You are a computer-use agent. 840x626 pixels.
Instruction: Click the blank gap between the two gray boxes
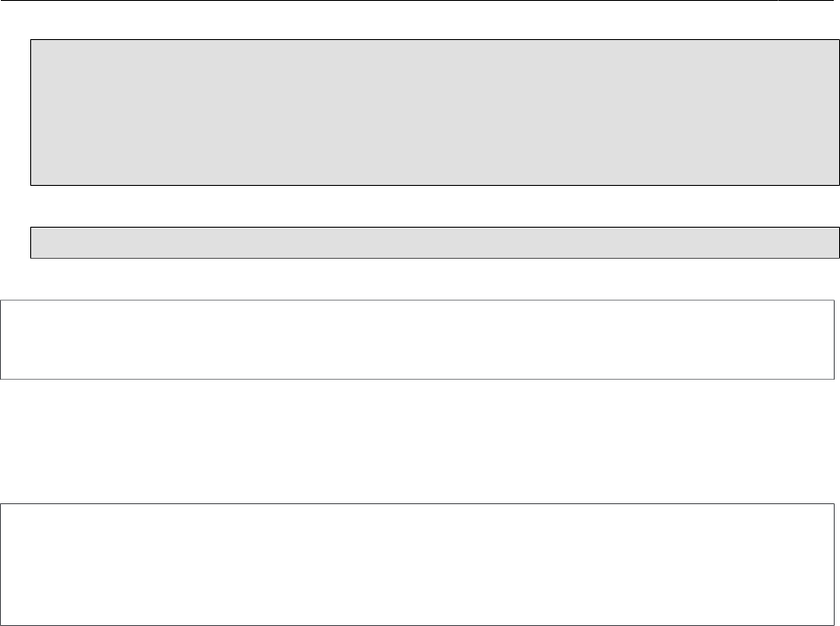coord(435,206)
